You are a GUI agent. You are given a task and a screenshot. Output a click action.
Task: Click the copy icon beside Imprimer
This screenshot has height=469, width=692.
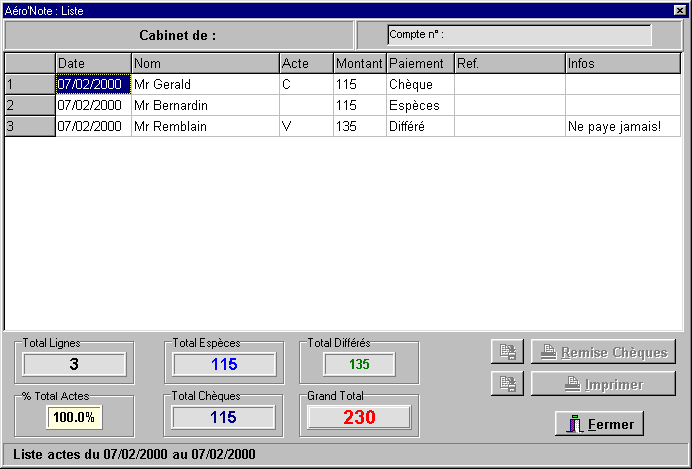pos(507,383)
